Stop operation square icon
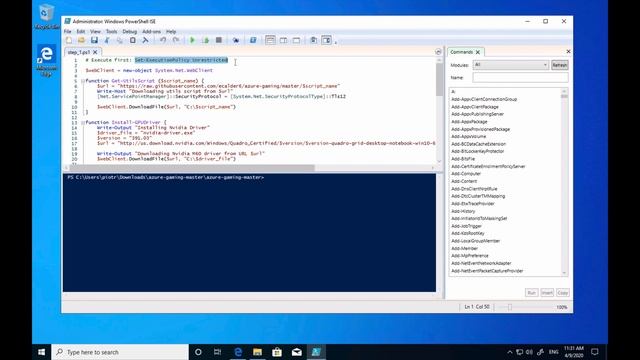Viewport: 640px width, 360px height. pyautogui.click(x=219, y=40)
